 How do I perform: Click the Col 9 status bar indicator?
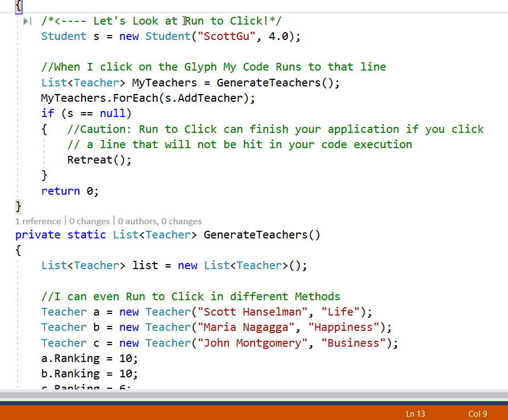pos(477,414)
